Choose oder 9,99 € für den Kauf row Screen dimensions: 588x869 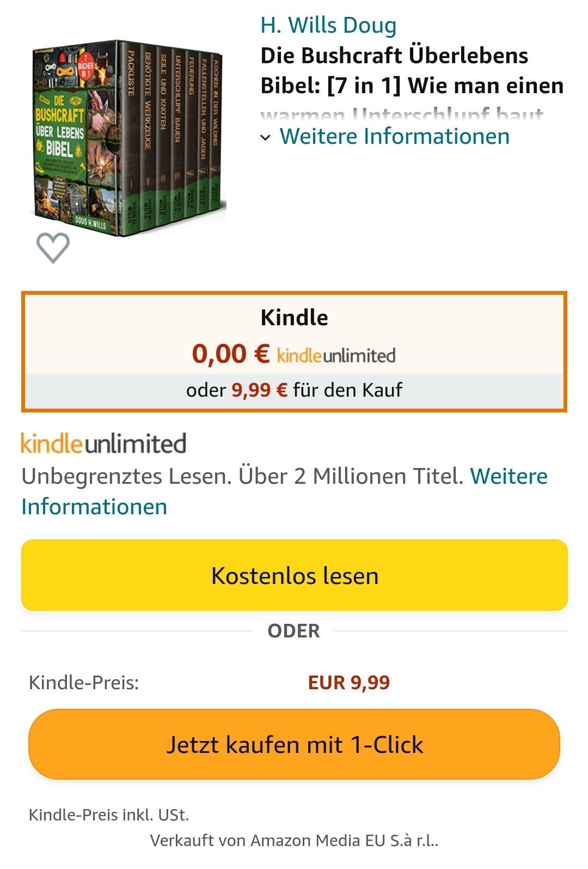pos(294,390)
